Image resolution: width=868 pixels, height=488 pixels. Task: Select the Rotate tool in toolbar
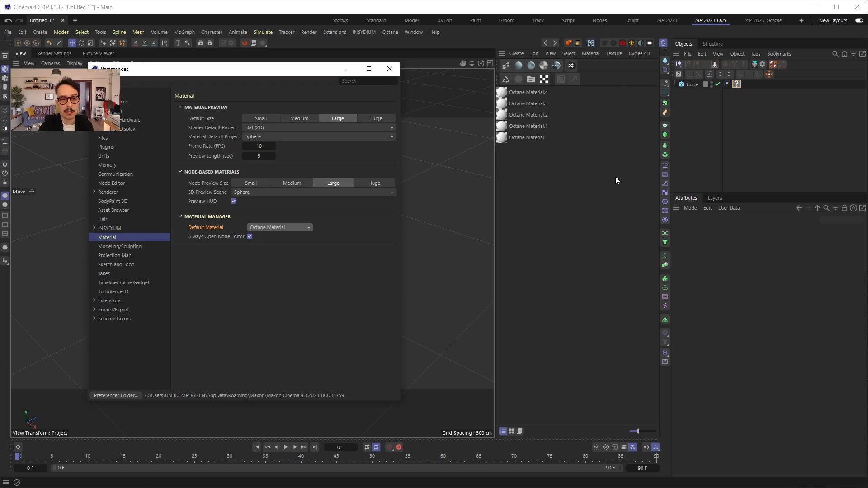pos(81,43)
